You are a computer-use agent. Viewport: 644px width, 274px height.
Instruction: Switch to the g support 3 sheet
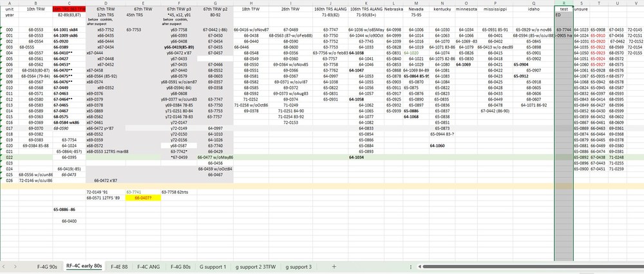299,267
